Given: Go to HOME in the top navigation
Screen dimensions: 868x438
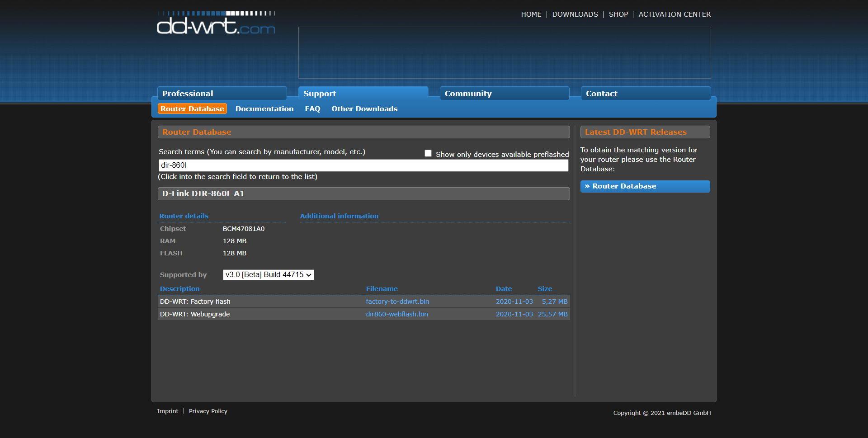Looking at the screenshot, I should click(531, 14).
